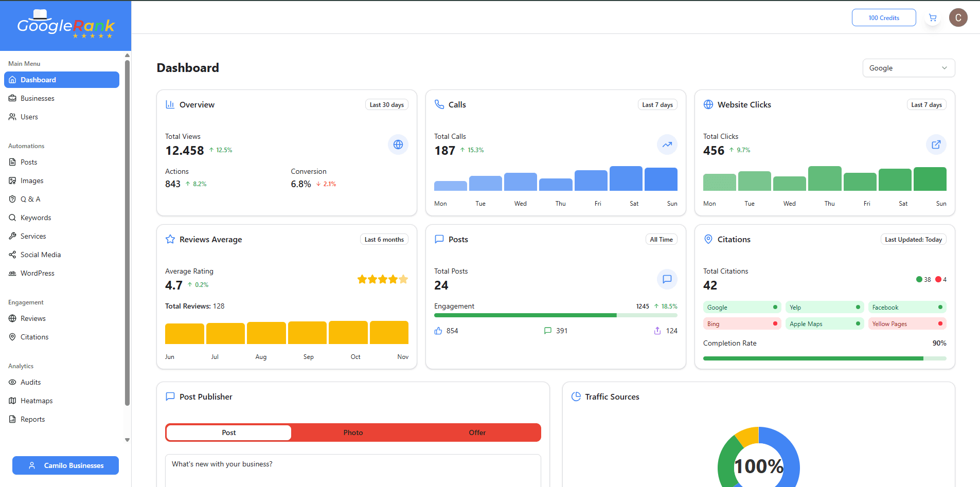Switch to the Offer tab
Viewport: 980px width, 487px height.
pos(477,432)
